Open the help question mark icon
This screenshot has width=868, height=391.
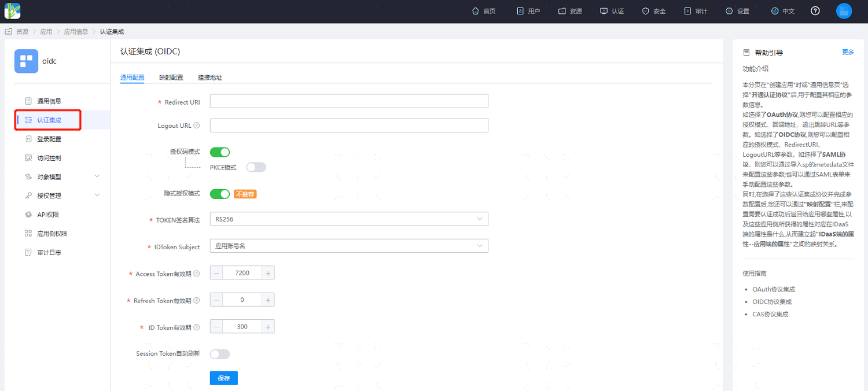(815, 11)
